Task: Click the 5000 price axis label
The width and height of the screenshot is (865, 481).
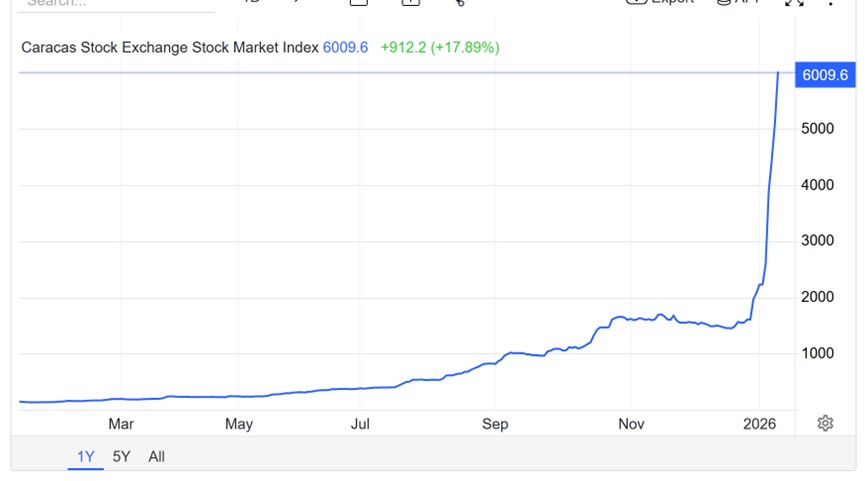Action: point(819,129)
